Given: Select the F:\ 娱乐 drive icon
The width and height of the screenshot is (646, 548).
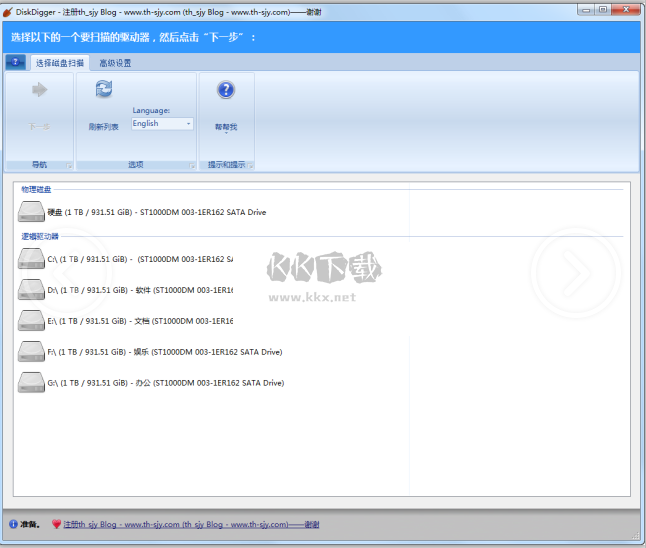Looking at the screenshot, I should [x=32, y=352].
